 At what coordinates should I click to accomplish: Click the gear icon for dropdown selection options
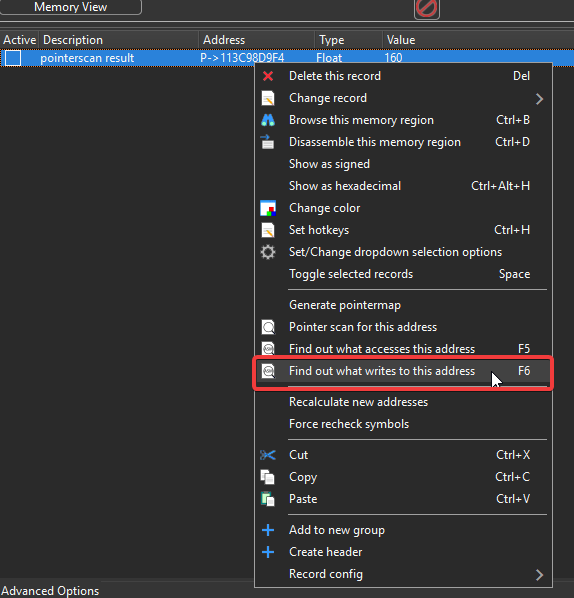pos(268,252)
